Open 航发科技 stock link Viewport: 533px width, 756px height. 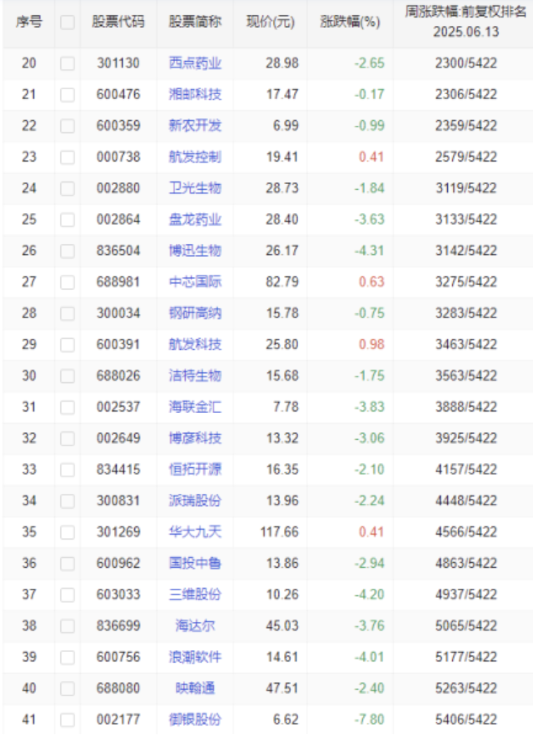[x=195, y=344]
